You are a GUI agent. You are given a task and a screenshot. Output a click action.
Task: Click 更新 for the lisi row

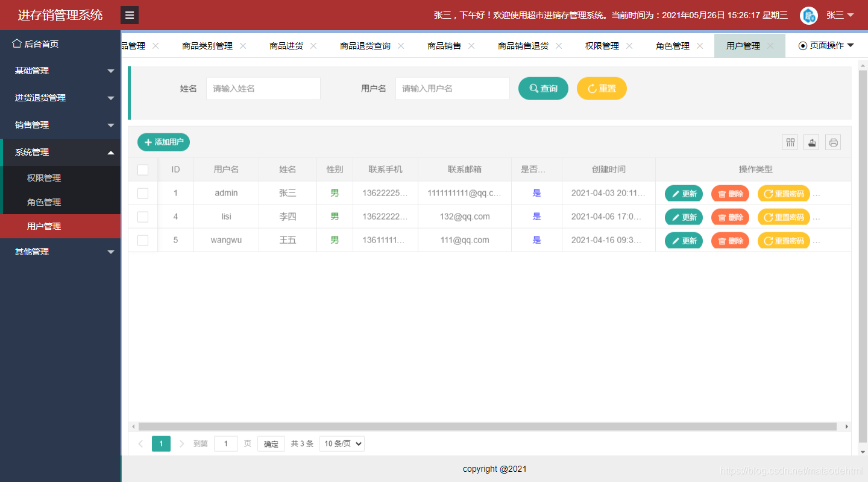[684, 217]
